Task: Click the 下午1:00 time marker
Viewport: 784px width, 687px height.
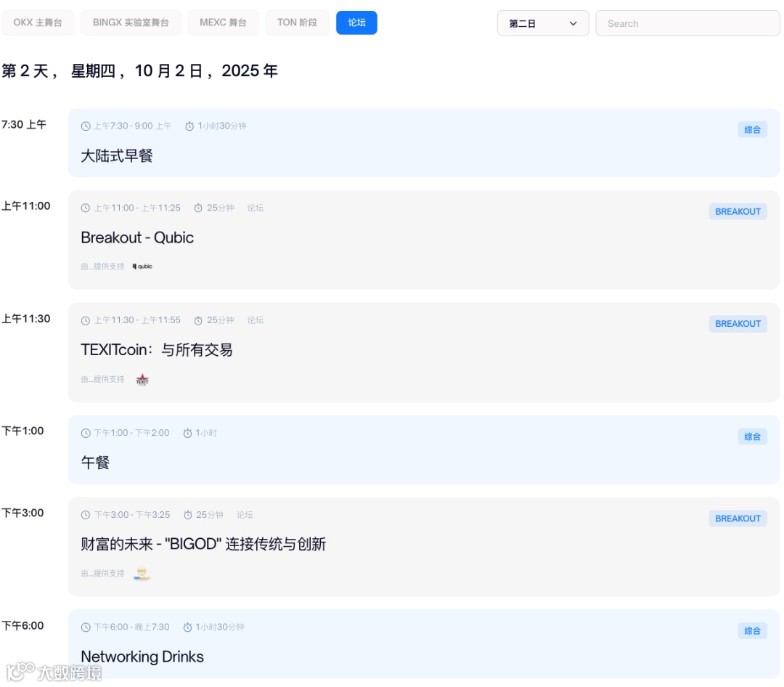Action: pyautogui.click(x=23, y=431)
